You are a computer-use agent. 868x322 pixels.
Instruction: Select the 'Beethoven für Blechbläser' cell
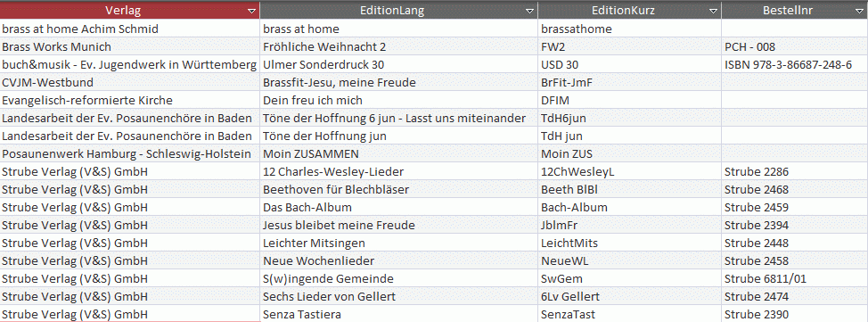tap(399, 189)
